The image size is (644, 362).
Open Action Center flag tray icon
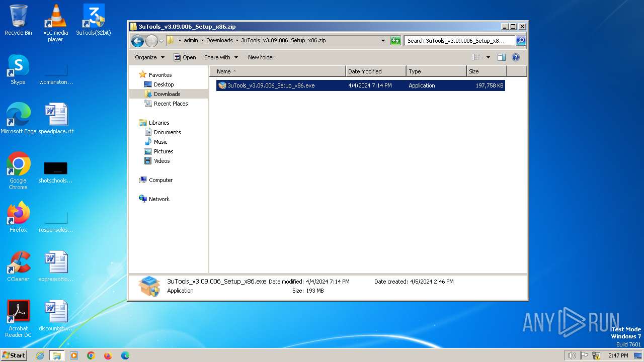(x=584, y=355)
